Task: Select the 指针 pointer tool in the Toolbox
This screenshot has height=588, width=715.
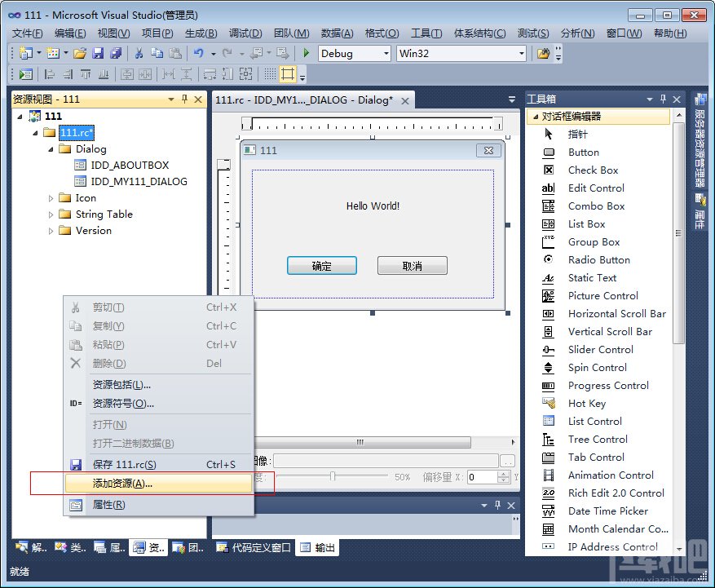Action: [580, 134]
